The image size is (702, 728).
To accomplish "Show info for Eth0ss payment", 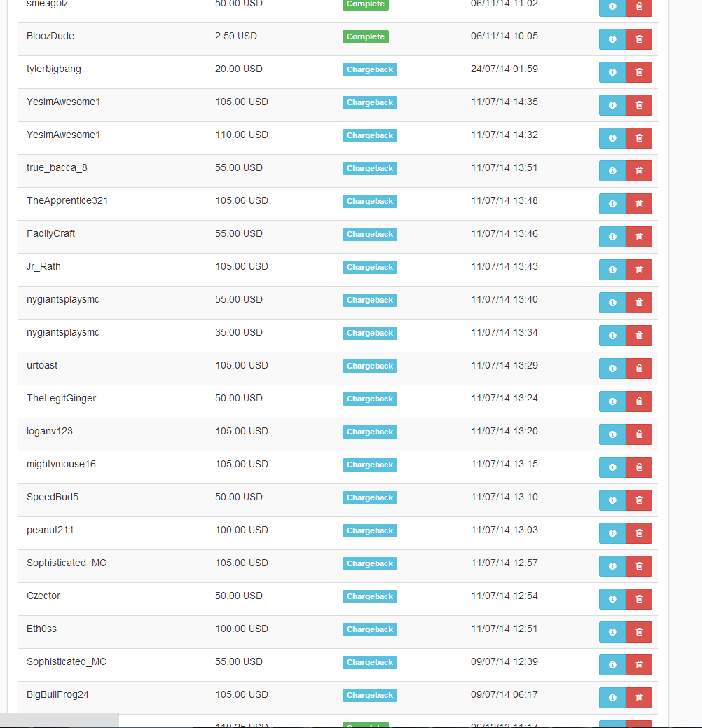I will pos(612,632).
